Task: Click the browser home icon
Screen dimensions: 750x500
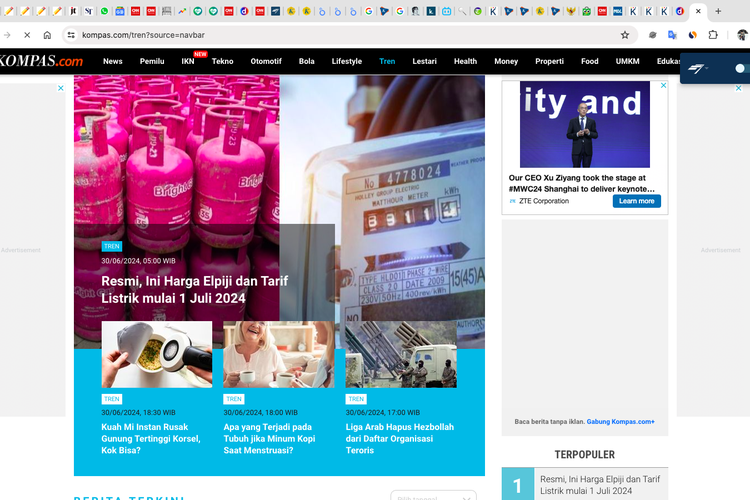Action: 47,34
